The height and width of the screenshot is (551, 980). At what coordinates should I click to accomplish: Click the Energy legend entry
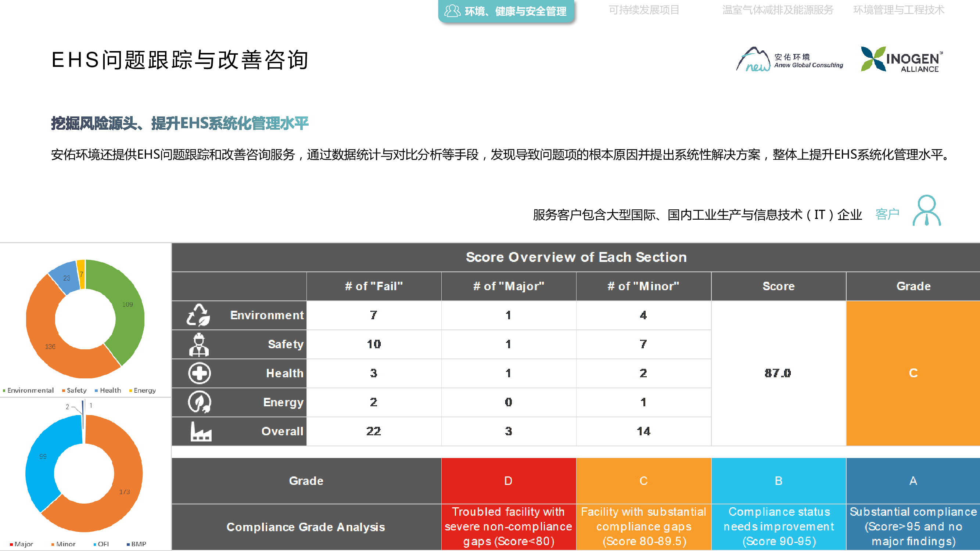143,390
